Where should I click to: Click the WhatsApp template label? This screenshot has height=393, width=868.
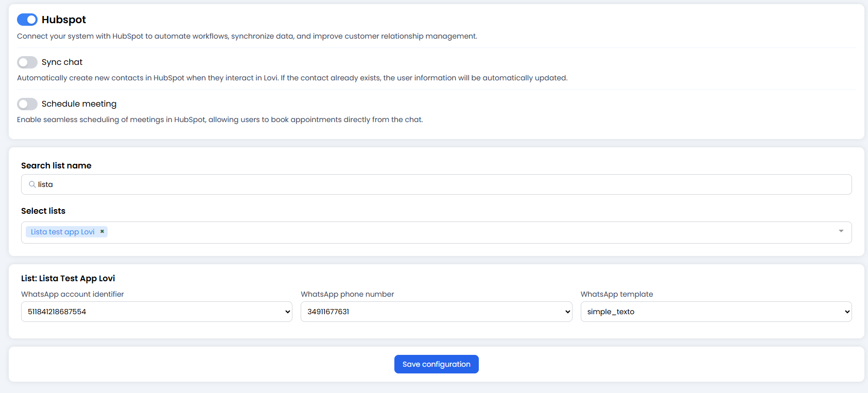tap(617, 294)
